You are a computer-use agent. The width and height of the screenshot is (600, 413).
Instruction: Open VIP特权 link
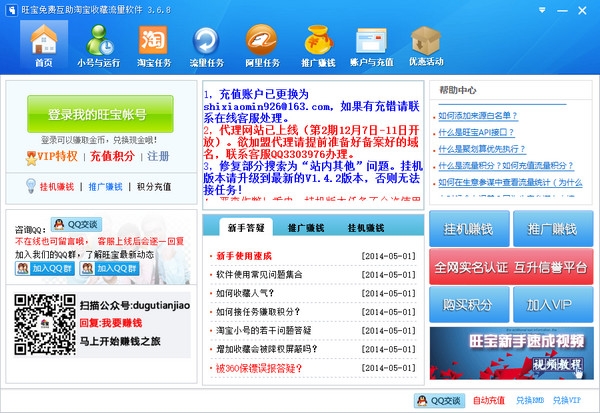pyautogui.click(x=57, y=156)
